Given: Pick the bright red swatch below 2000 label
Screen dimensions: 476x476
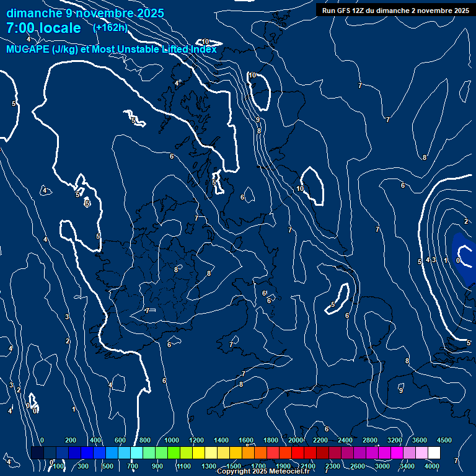Looking at the screenshot, I should click(x=297, y=453).
